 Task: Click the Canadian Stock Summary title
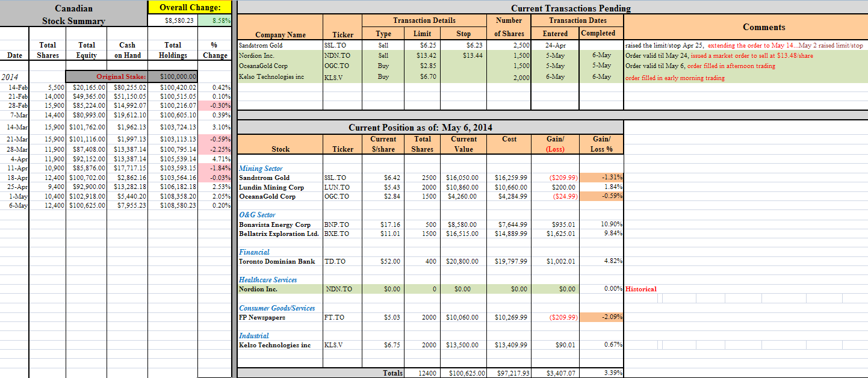click(73, 14)
